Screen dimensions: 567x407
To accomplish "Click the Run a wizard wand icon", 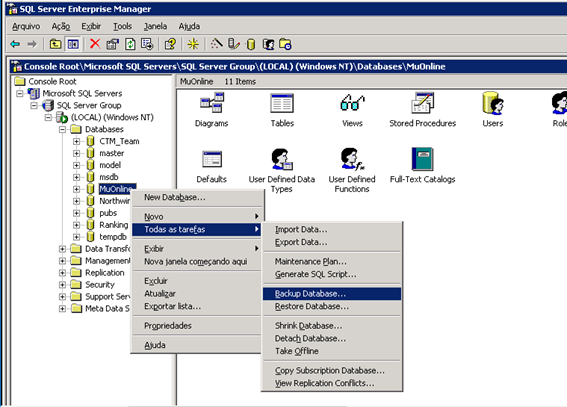I will pyautogui.click(x=216, y=44).
